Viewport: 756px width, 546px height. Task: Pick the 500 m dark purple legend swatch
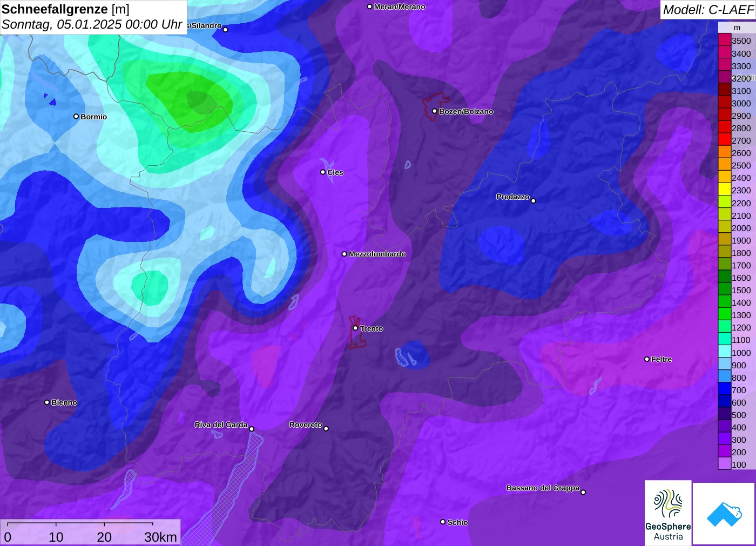pos(725,414)
